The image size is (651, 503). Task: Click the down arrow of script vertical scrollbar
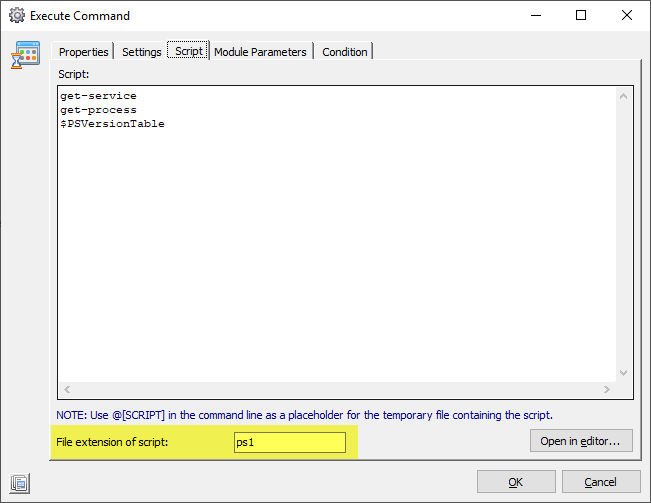click(x=623, y=371)
